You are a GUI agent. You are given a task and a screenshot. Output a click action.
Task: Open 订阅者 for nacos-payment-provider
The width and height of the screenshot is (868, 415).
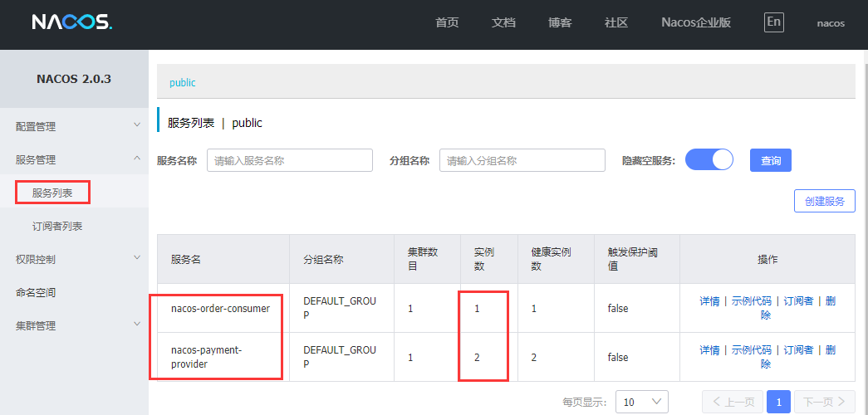(798, 350)
